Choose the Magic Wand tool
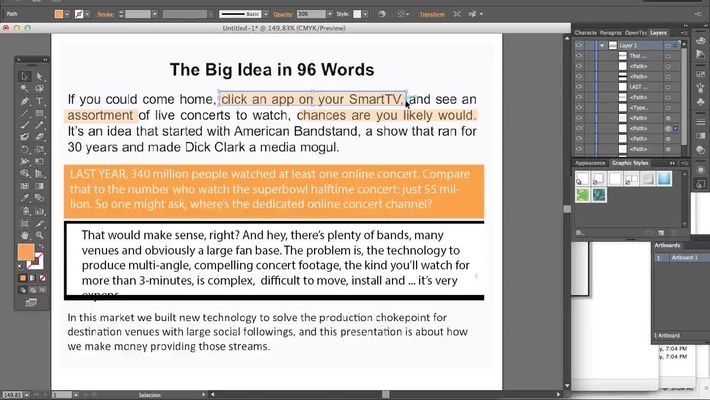The image size is (710, 400). 24,88
